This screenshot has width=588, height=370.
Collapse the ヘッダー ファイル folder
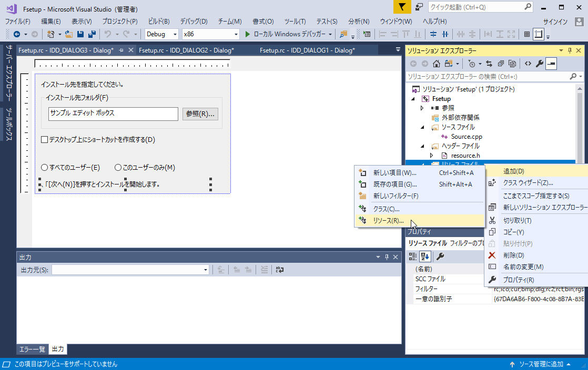[x=422, y=146]
